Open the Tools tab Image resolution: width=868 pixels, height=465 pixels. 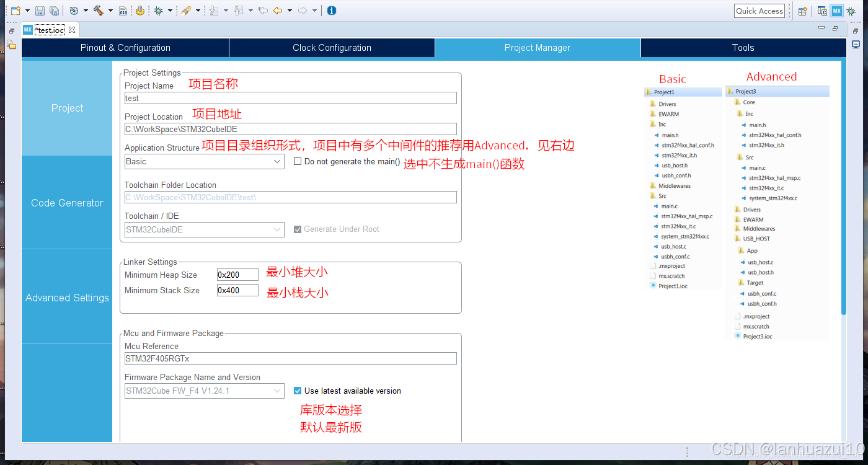(x=743, y=48)
